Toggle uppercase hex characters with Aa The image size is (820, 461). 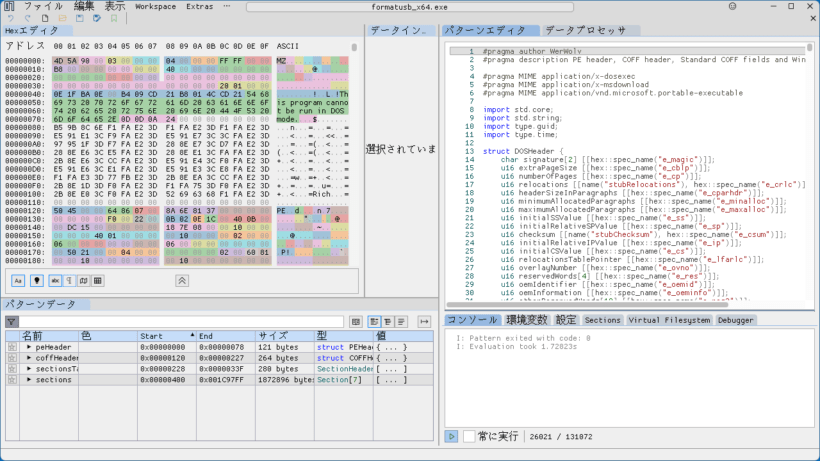coord(18,281)
